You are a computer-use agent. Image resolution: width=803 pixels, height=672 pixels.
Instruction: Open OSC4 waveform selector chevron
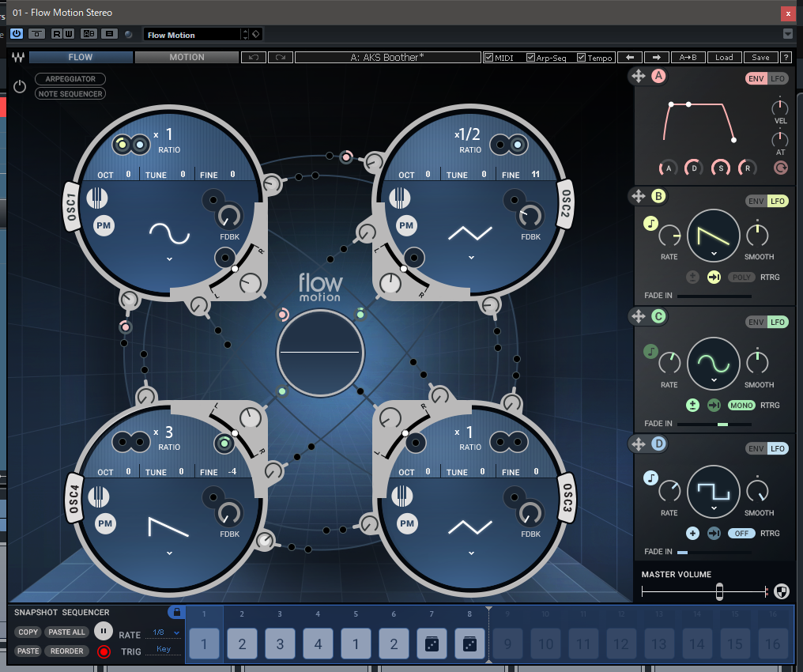click(x=169, y=553)
